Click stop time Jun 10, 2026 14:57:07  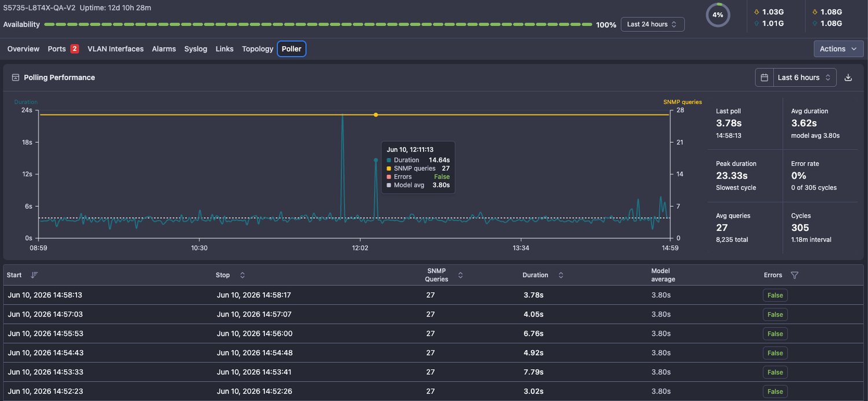coord(254,314)
